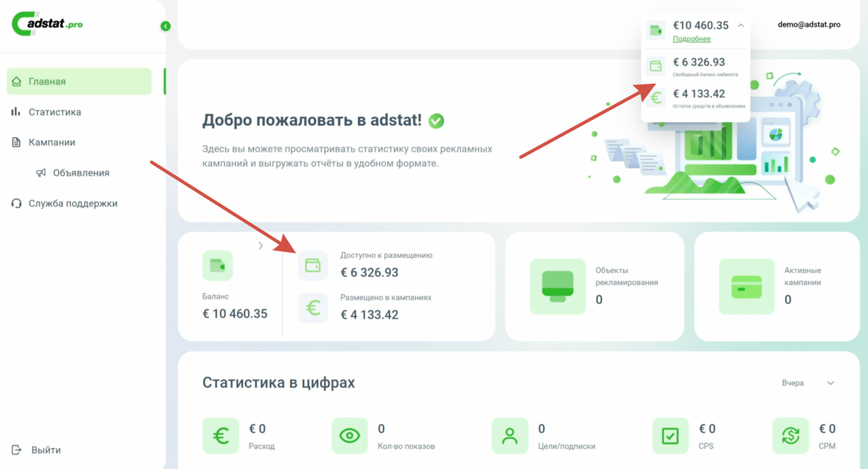The image size is (868, 469).
Task: Click the Подробнее link in balance popup
Action: [x=692, y=39]
